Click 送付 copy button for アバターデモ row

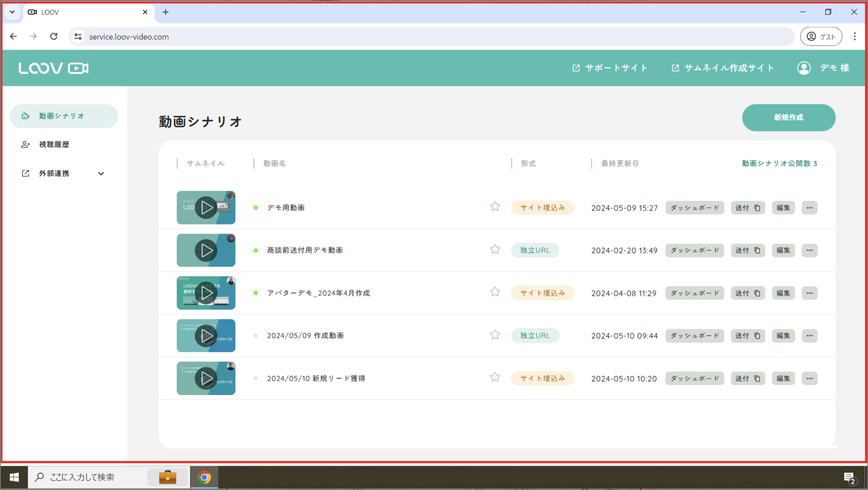[748, 293]
